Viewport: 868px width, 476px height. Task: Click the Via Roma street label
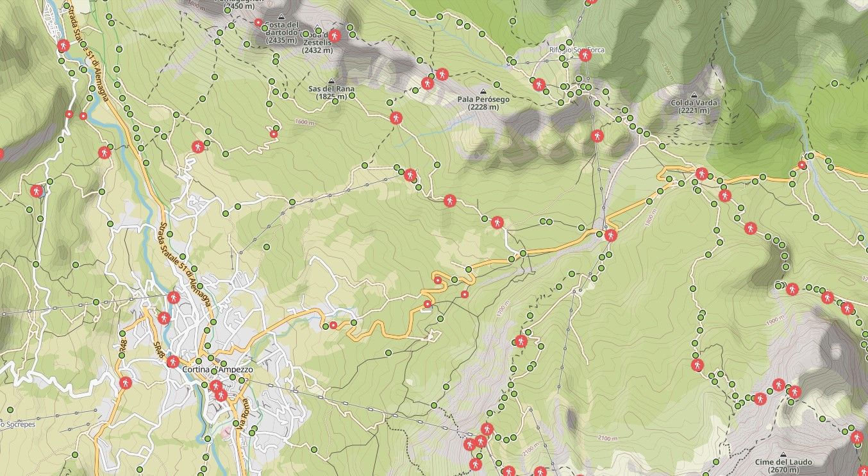coord(244,415)
